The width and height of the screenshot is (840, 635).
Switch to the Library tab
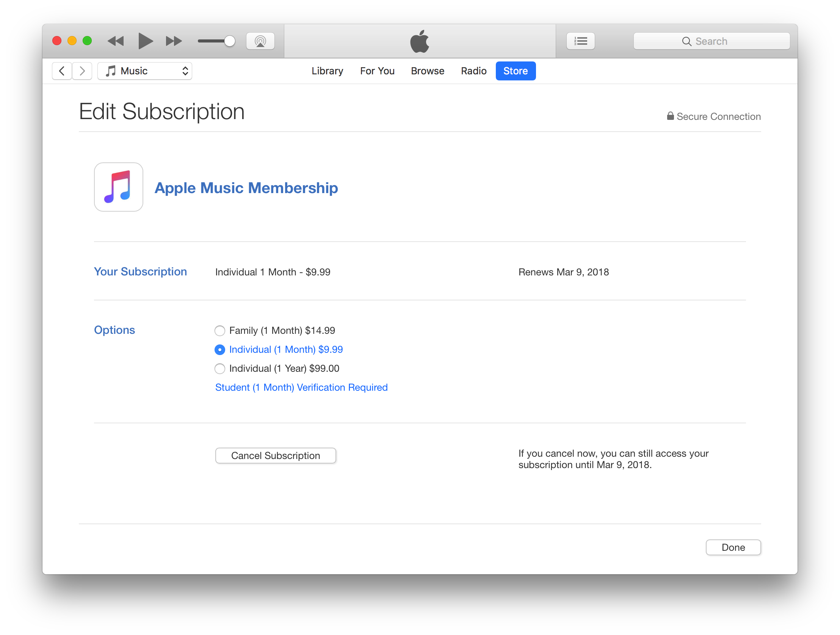328,71
